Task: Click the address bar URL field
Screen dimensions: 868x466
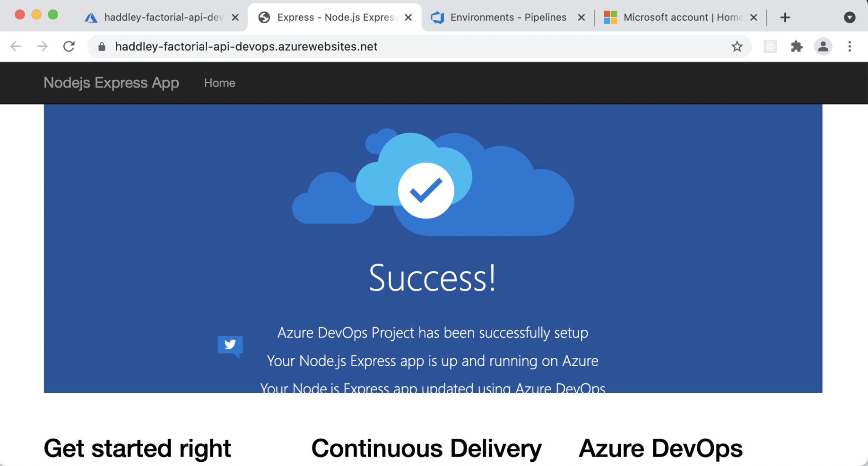Action: (378, 46)
